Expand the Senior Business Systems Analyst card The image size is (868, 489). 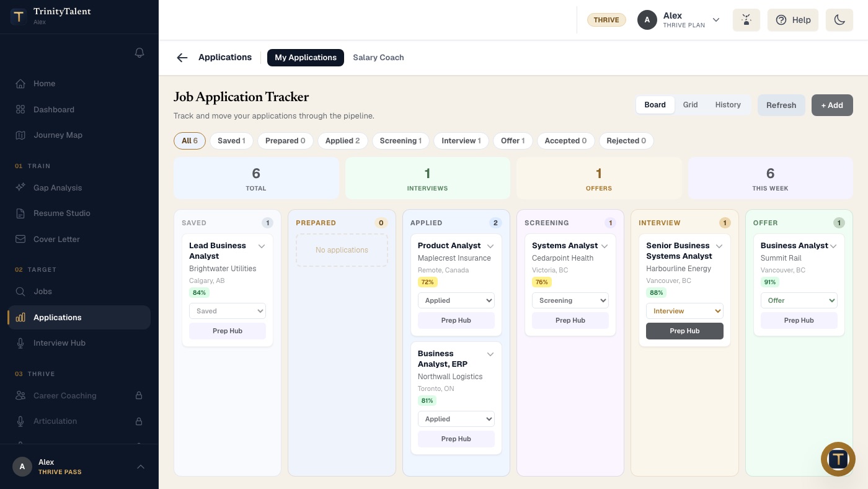(719, 246)
